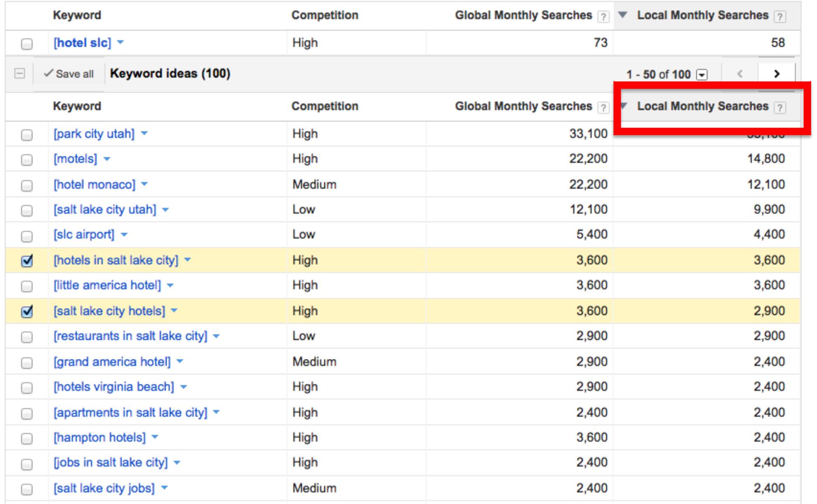The width and height of the screenshot is (817, 504).
Task: Open the [hotel slc] keyword link
Action: (83, 43)
